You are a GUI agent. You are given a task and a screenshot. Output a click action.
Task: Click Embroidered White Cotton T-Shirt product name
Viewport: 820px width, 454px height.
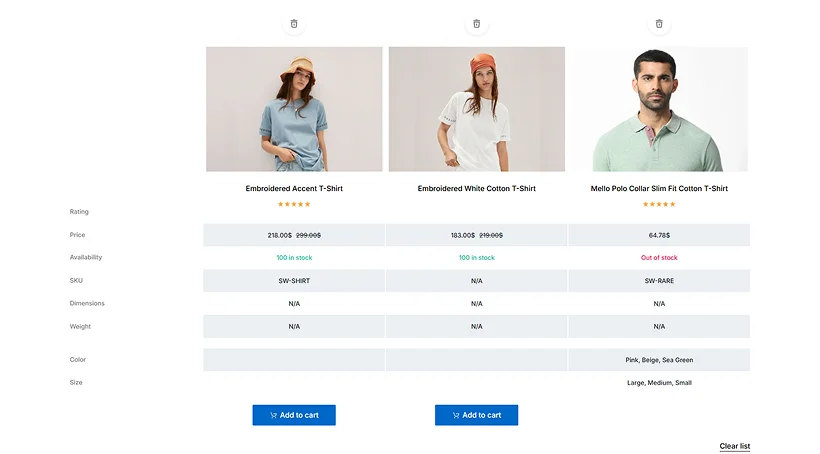(476, 188)
